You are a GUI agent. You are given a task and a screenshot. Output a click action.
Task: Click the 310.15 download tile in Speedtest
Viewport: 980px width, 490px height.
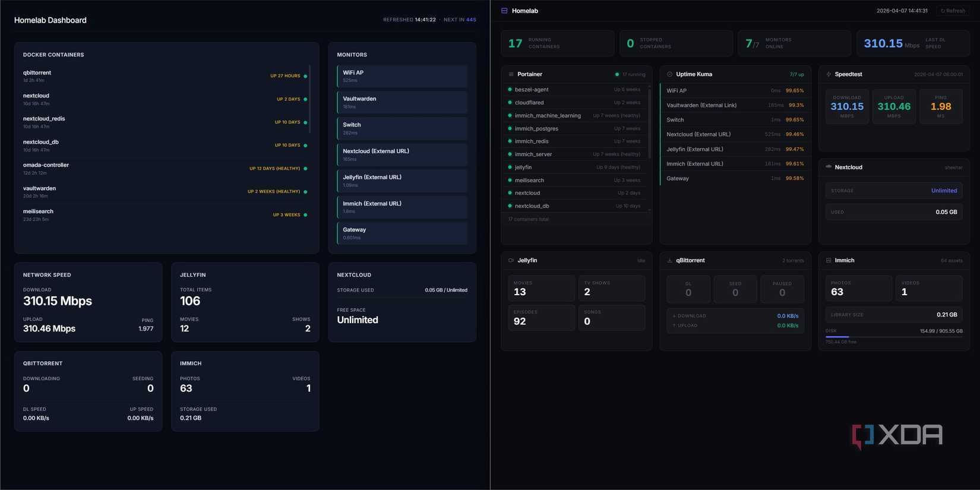click(x=847, y=106)
